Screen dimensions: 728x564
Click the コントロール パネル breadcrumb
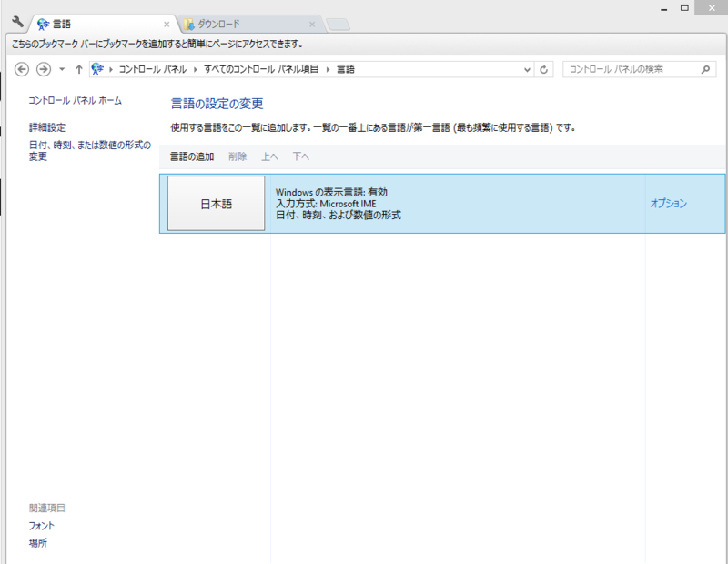(x=153, y=69)
